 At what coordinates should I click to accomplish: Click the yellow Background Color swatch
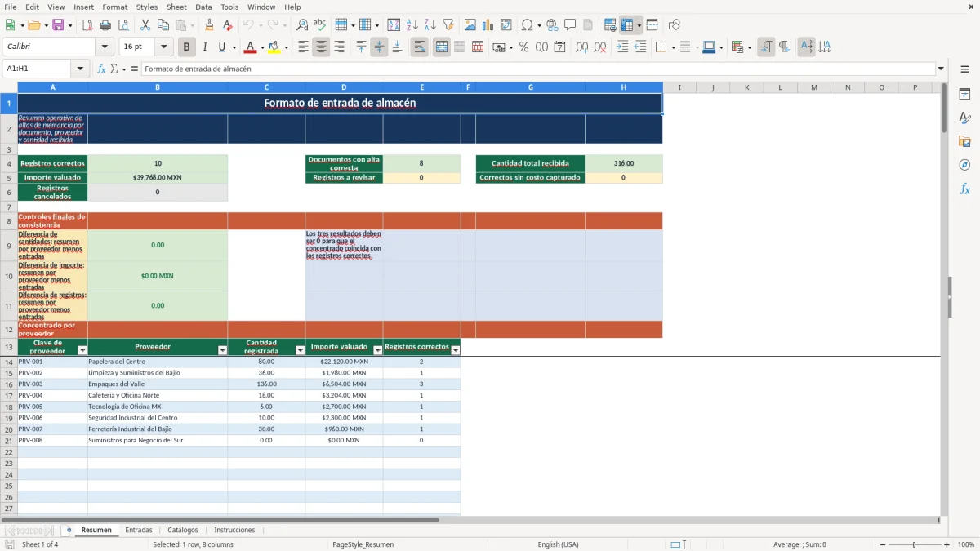click(x=274, y=47)
